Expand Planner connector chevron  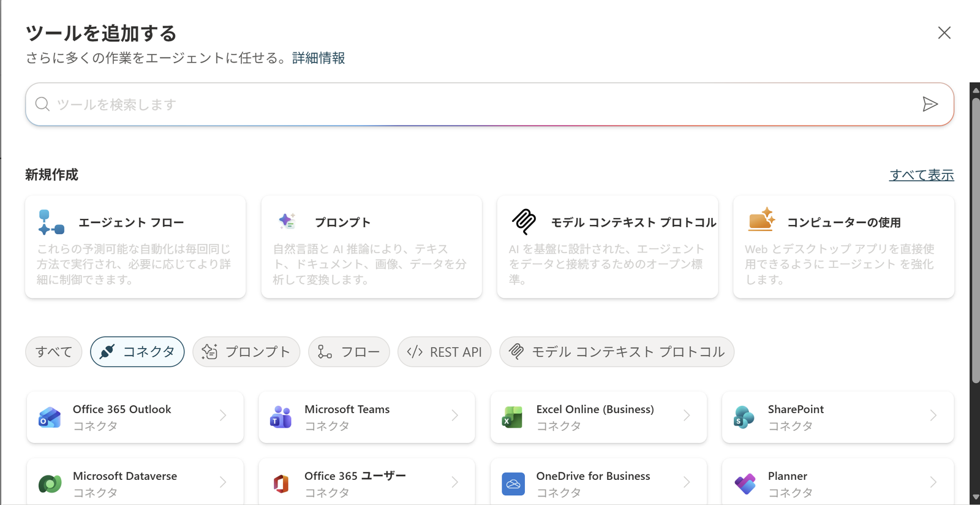pyautogui.click(x=933, y=482)
